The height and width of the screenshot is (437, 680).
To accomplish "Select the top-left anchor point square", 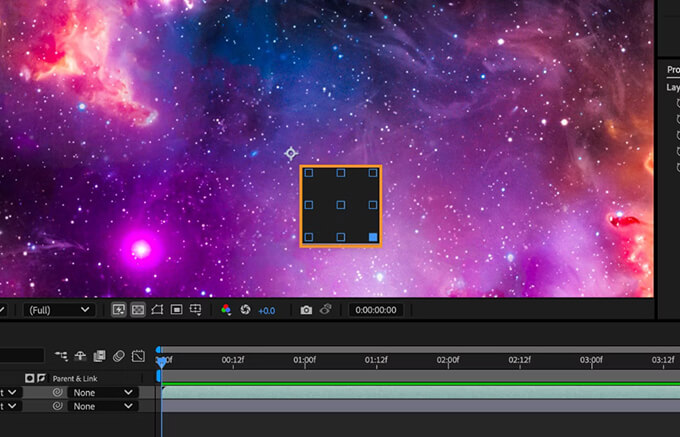I will pos(309,173).
